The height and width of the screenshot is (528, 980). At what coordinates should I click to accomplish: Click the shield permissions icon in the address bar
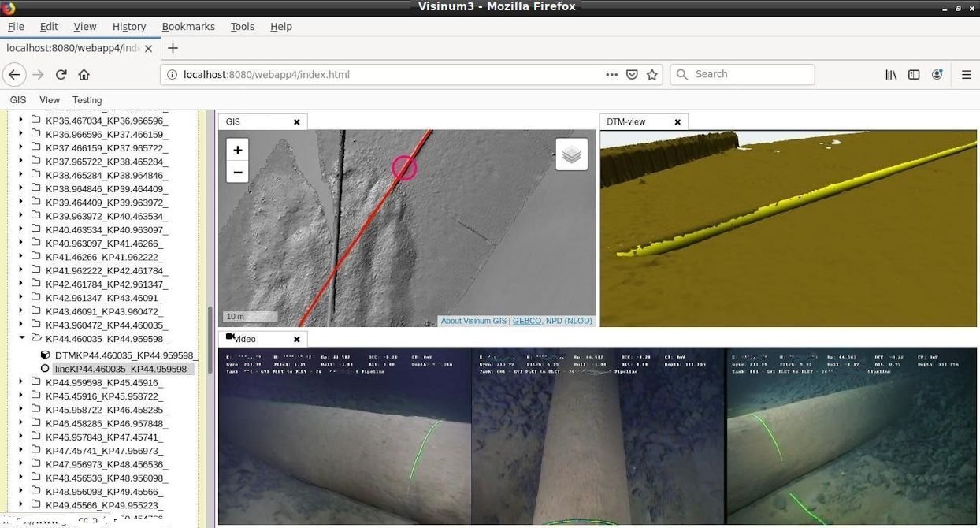[632, 74]
